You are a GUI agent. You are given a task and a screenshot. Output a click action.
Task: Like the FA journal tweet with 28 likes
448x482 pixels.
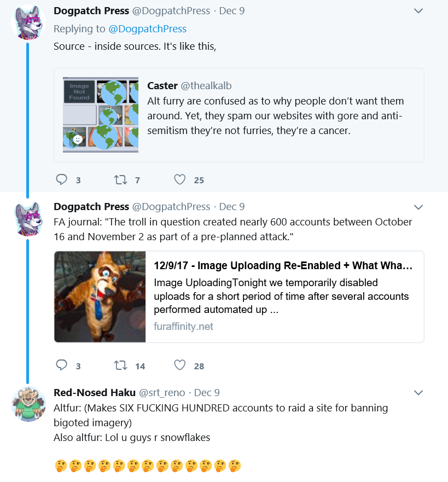click(180, 365)
